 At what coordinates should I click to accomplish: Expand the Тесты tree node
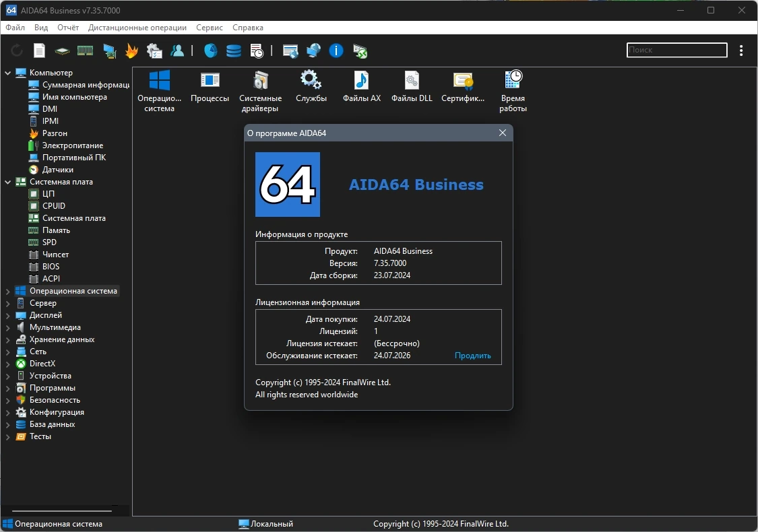pos(7,437)
